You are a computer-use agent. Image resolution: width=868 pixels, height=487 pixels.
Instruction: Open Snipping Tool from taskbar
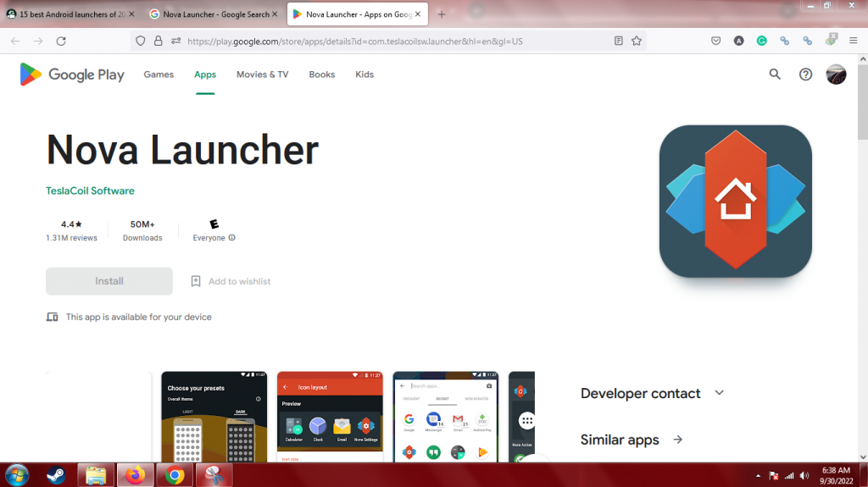pos(214,475)
